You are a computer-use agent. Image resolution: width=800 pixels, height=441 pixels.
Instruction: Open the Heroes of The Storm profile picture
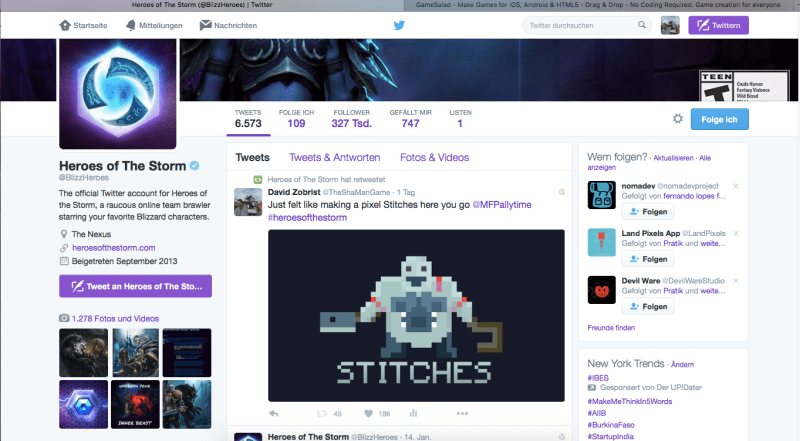pos(118,94)
